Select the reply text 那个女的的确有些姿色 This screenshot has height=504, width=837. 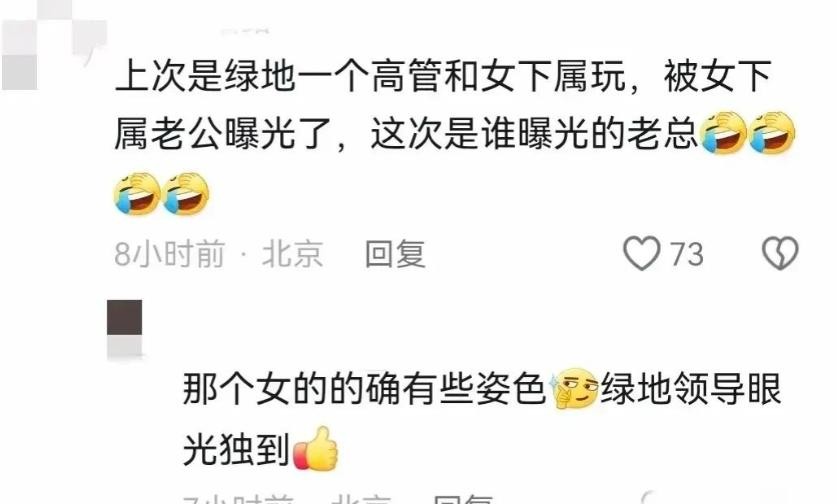point(364,389)
